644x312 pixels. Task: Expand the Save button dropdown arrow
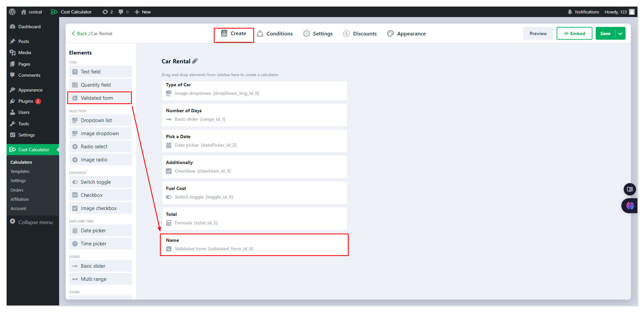(x=620, y=33)
